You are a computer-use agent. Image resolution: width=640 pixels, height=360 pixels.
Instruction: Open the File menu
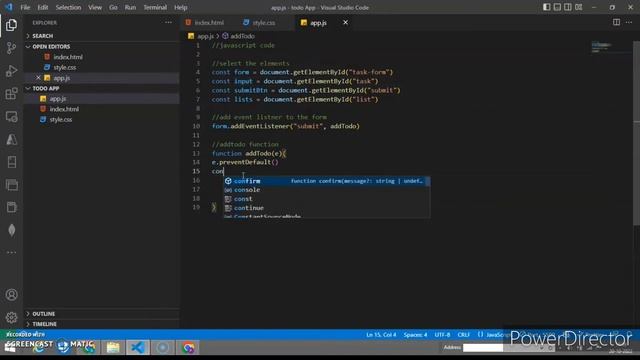pos(25,7)
